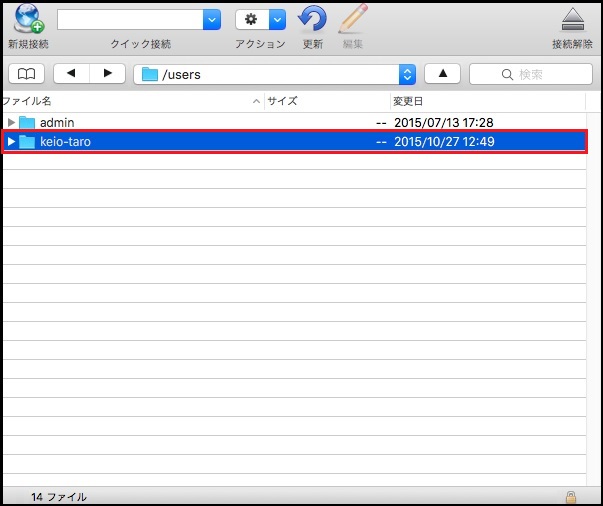Go to parent folder with up arrow
The height and width of the screenshot is (506, 603).
[442, 74]
